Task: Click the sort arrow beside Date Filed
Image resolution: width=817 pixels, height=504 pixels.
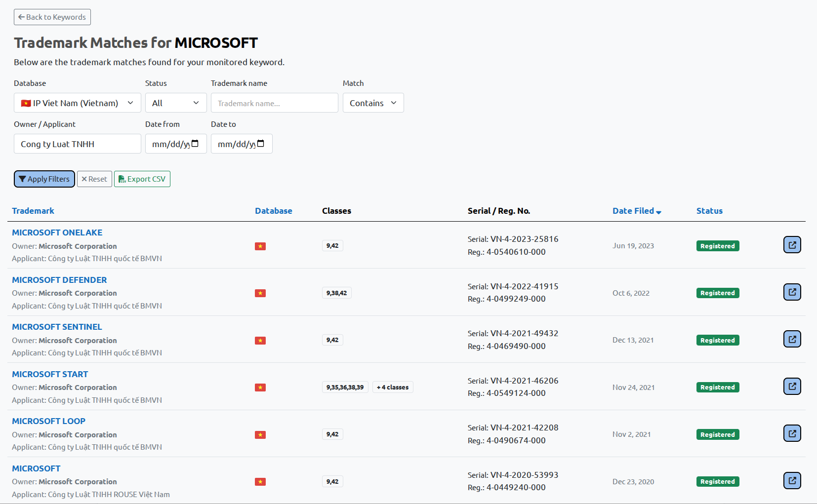Action: [658, 212]
